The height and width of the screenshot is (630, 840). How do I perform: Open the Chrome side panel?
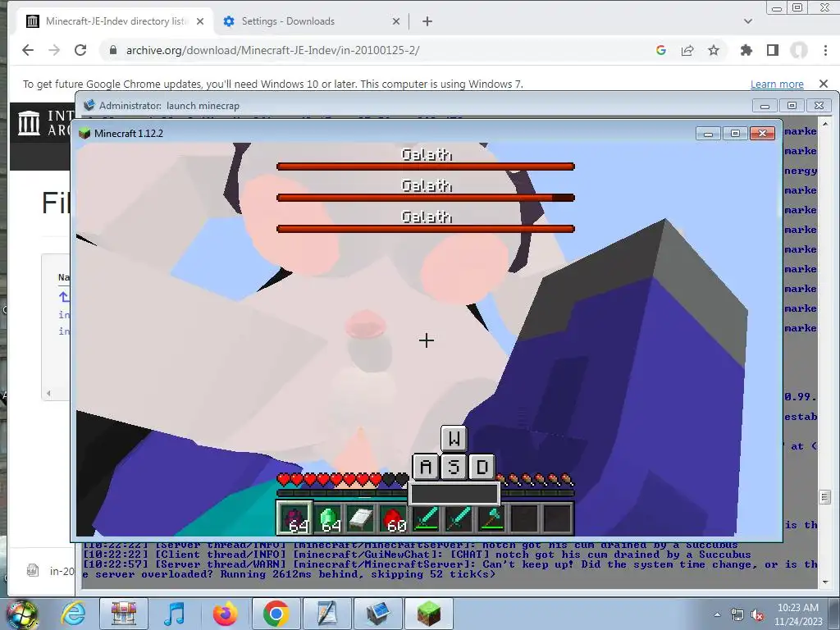pos(773,50)
